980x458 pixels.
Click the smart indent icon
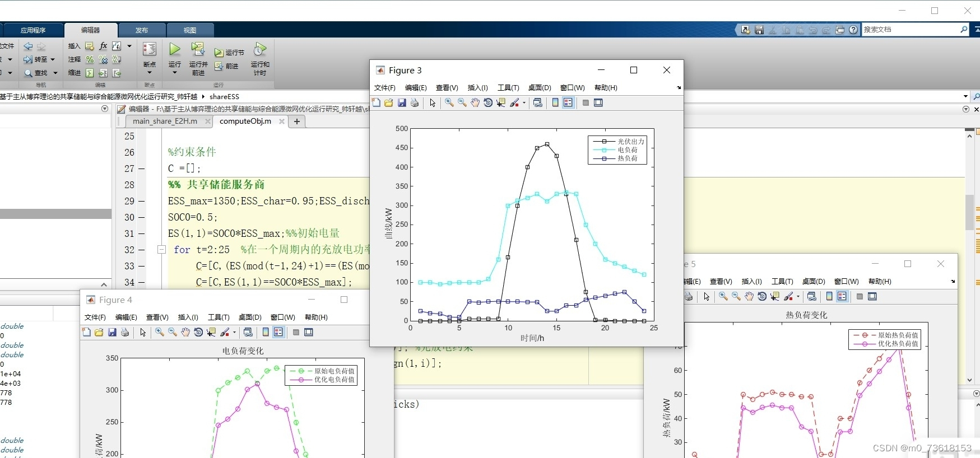[x=90, y=73]
